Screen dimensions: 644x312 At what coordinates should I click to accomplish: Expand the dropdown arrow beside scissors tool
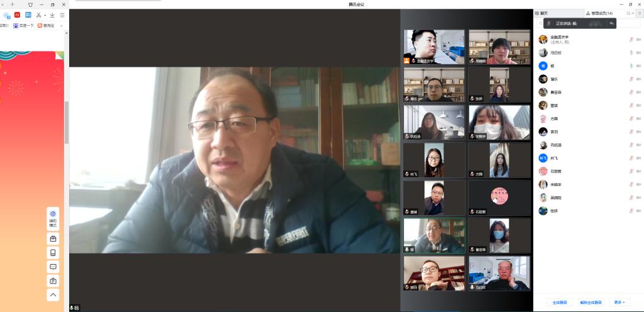[x=45, y=15]
